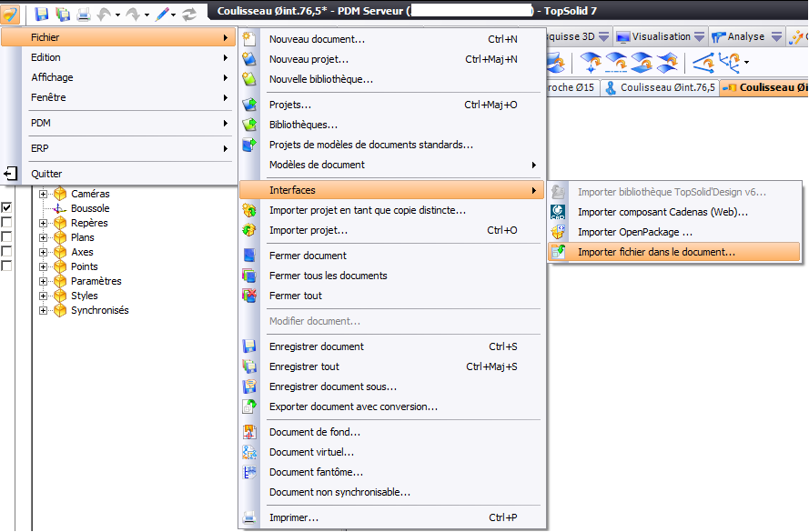Click the undo arrow icon

pos(105,15)
